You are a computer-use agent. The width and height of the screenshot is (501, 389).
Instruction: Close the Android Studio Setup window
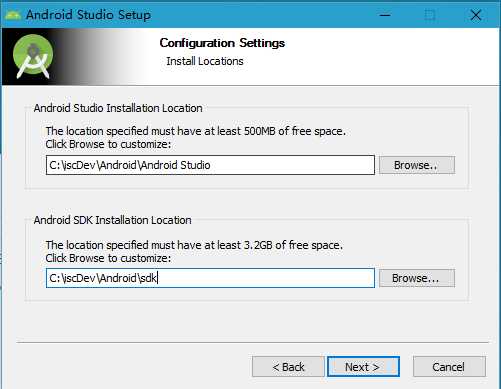click(476, 15)
